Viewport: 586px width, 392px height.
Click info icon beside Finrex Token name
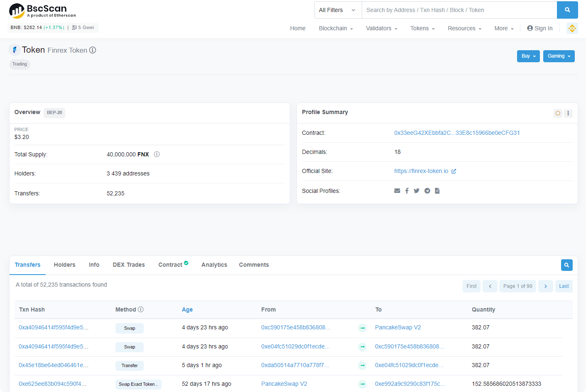93,50
